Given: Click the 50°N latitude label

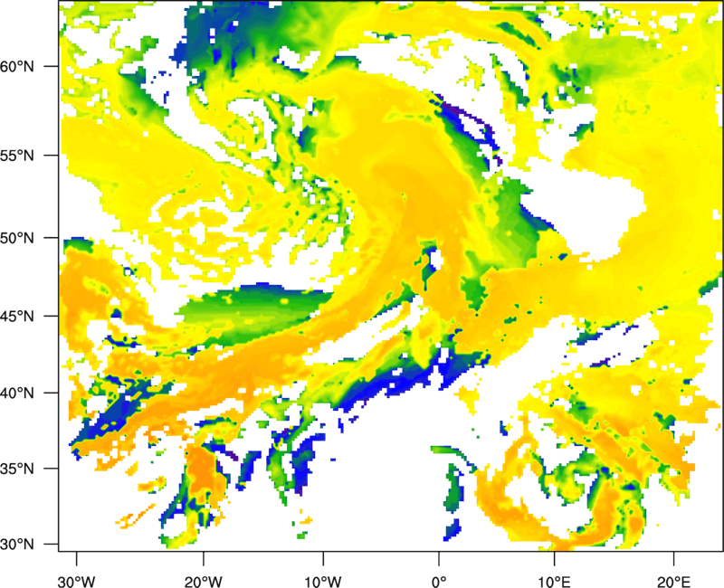Looking at the screenshot, I should pyautogui.click(x=17, y=238).
